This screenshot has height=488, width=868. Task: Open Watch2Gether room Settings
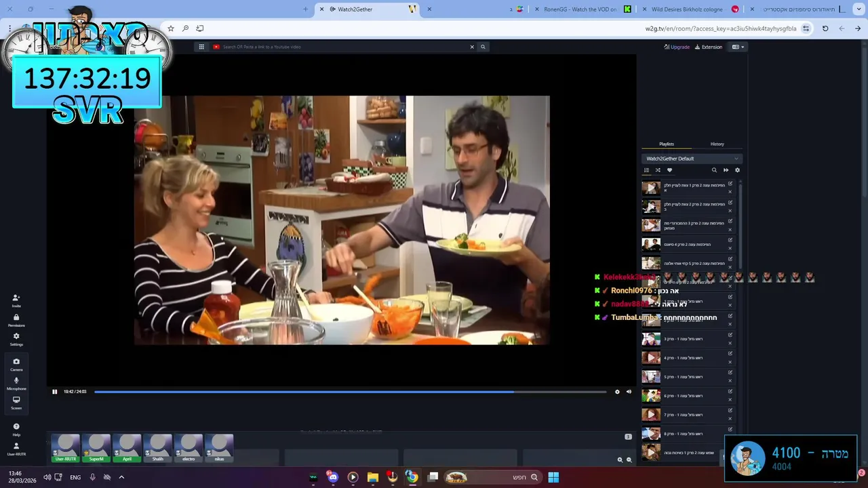click(x=16, y=339)
